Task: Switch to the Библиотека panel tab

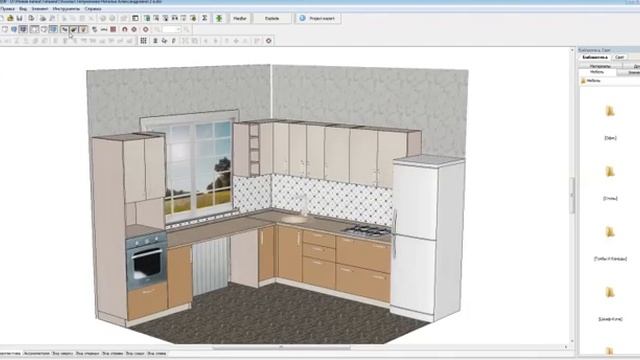Action: pyautogui.click(x=595, y=58)
